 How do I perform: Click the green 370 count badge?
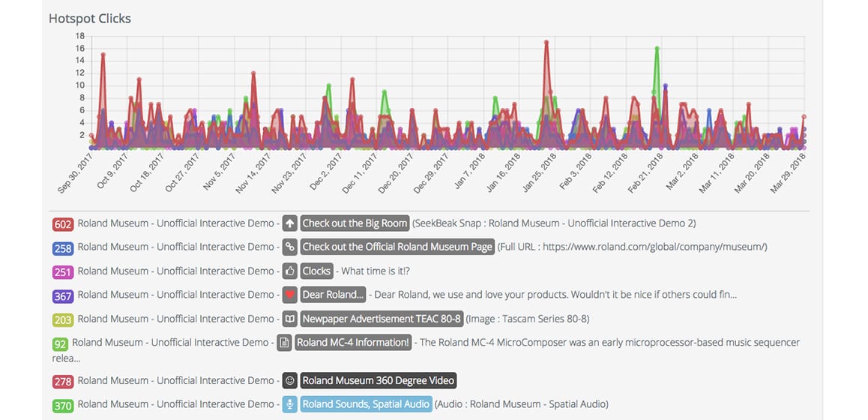pos(63,406)
